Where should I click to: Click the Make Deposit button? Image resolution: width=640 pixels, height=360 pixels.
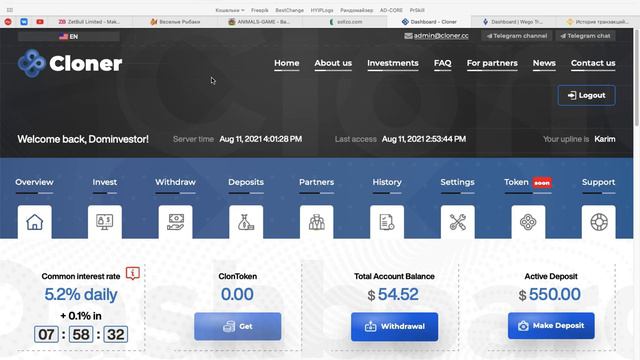pyautogui.click(x=551, y=326)
